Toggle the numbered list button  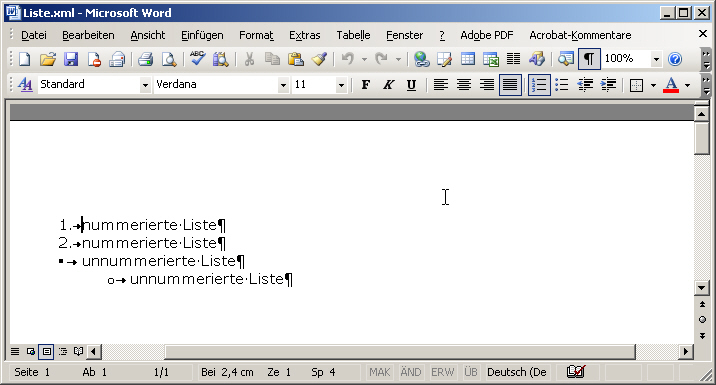[539, 84]
